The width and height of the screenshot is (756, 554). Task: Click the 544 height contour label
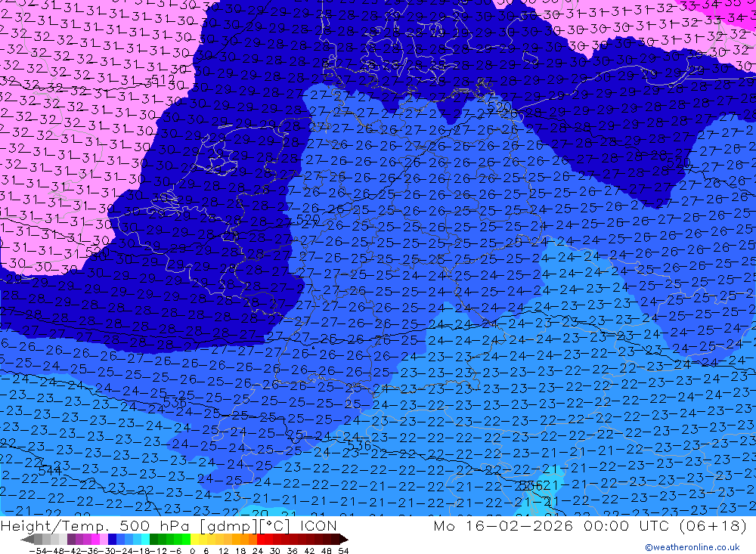pos(50,470)
